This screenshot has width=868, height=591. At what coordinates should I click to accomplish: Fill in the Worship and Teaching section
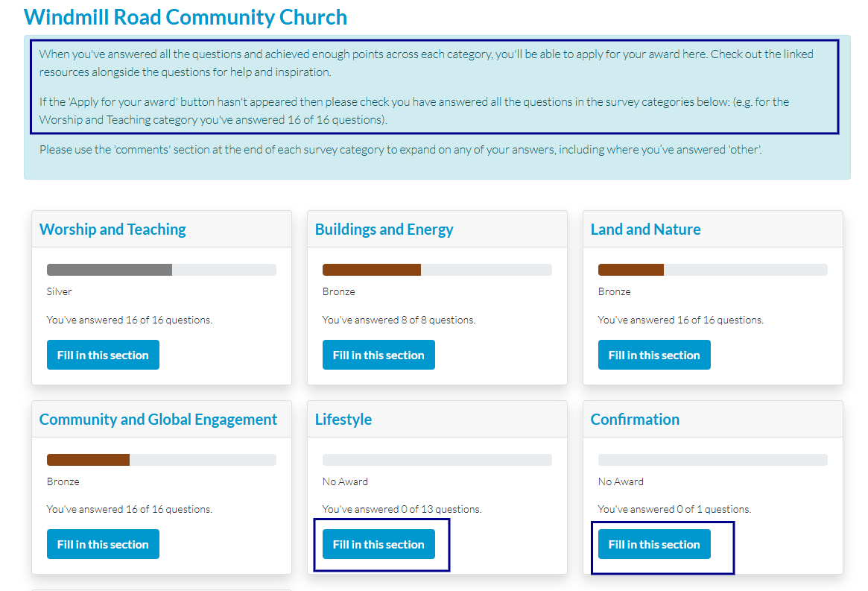pos(103,355)
